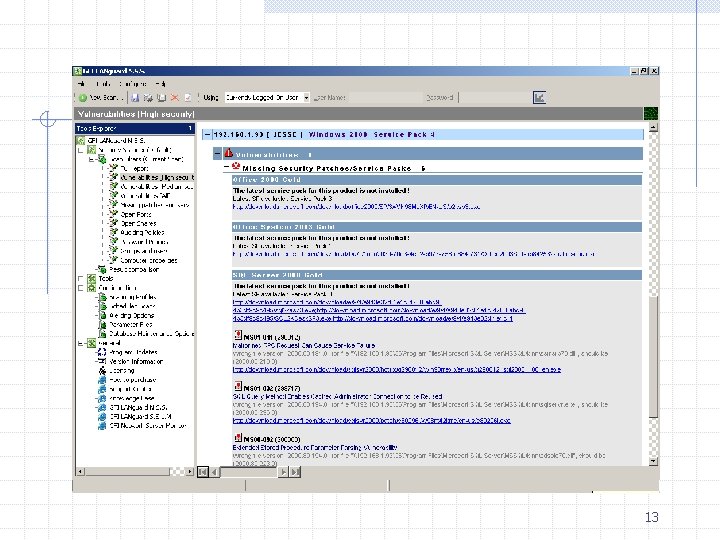720x540 pixels.
Task: Click the MS01-032 patch bulletin icon
Action: tap(238, 386)
